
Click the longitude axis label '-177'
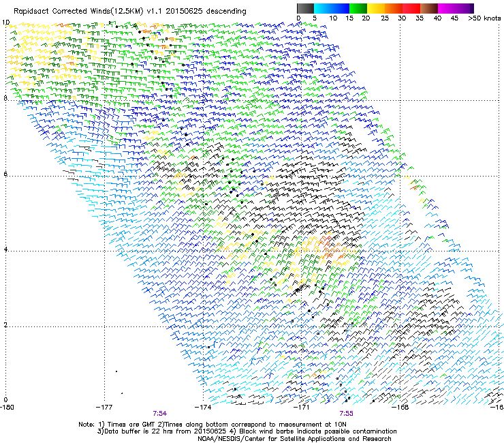click(x=104, y=408)
